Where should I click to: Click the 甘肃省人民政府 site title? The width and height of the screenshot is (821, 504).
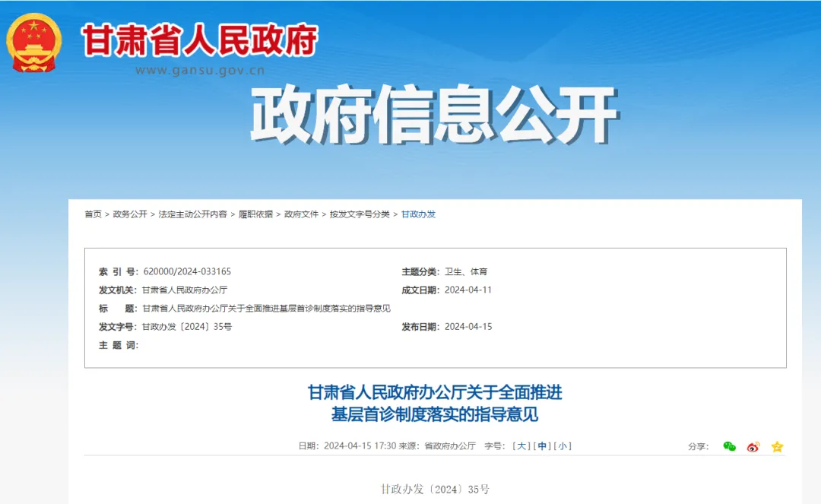[199, 40]
